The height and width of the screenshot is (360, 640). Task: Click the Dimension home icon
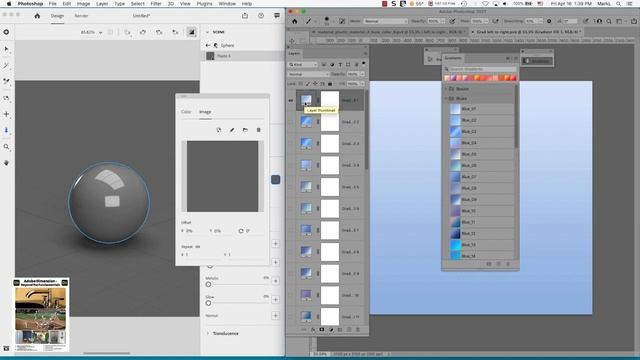(37, 16)
